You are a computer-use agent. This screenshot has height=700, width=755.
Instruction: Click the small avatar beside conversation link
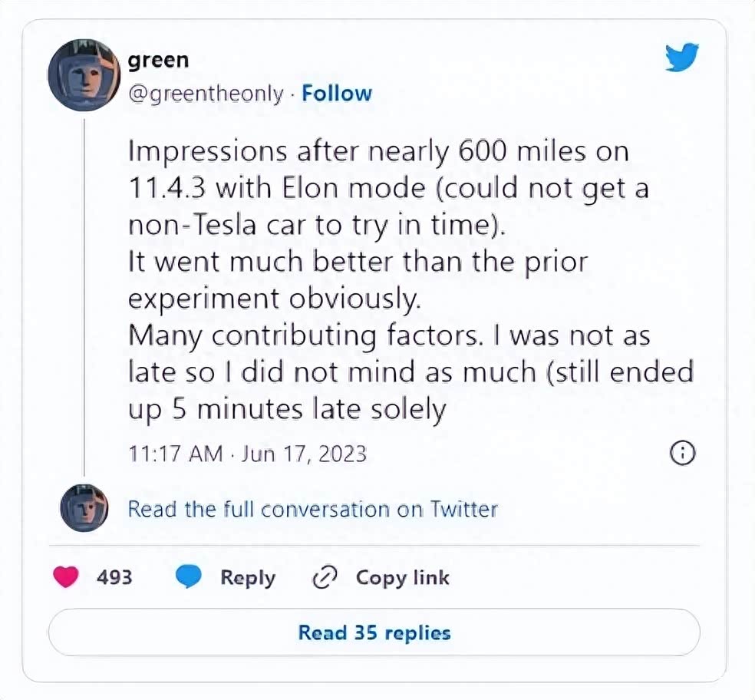click(84, 508)
